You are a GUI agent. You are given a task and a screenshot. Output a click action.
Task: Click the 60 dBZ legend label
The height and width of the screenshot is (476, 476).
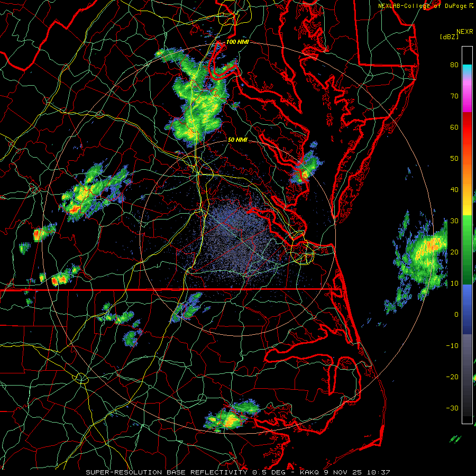tap(454, 127)
